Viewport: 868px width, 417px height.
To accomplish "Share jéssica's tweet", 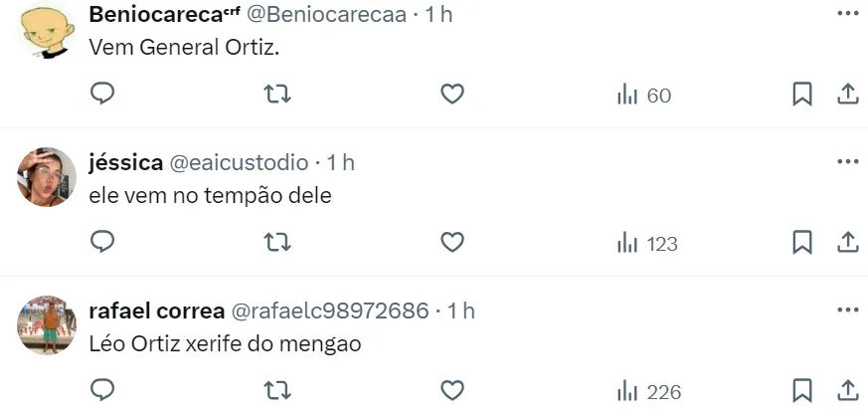I will point(847,242).
